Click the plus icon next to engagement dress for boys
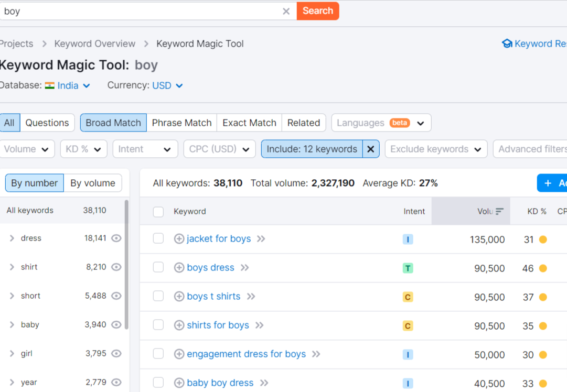567x392 pixels. (x=179, y=354)
